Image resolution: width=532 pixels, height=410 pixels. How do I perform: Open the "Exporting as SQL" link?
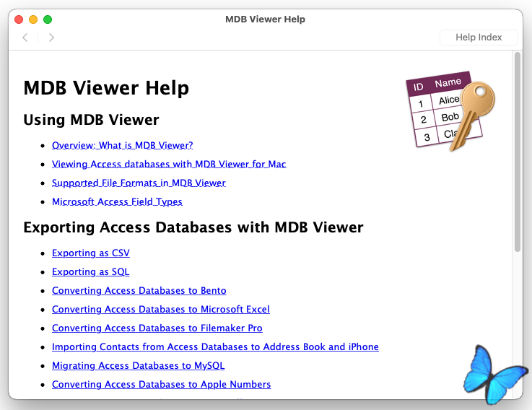pyautogui.click(x=90, y=272)
